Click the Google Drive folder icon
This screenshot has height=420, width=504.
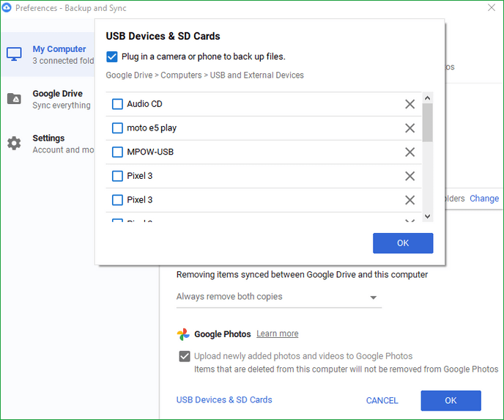tap(14, 99)
